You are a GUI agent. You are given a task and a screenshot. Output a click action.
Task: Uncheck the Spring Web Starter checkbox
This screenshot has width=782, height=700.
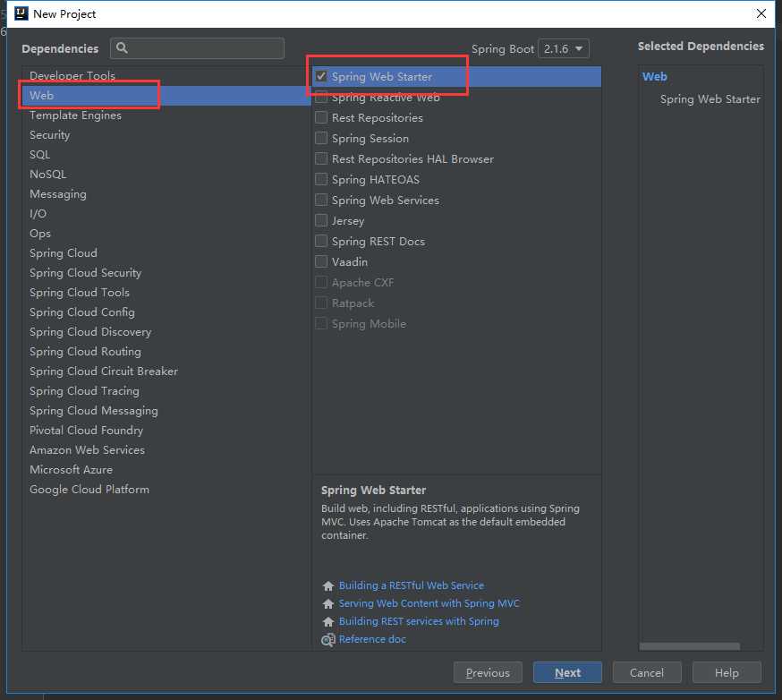point(321,76)
